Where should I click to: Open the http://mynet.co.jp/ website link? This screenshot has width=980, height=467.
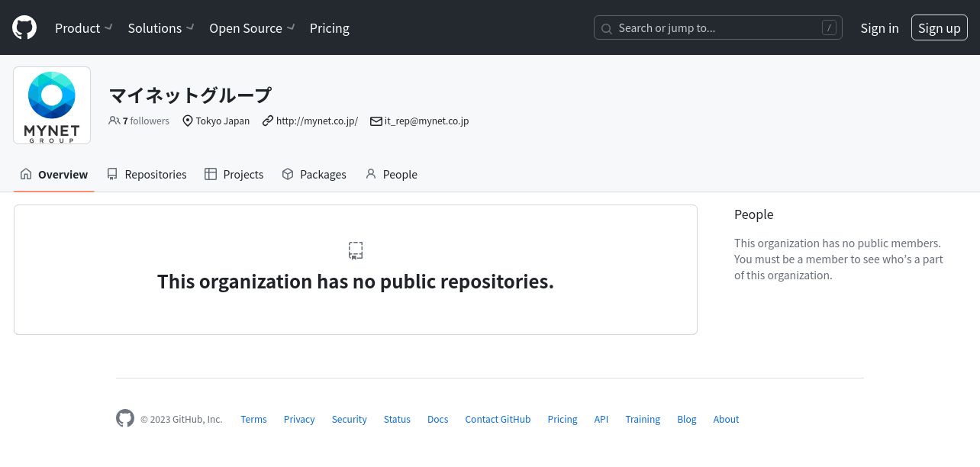[x=317, y=121]
